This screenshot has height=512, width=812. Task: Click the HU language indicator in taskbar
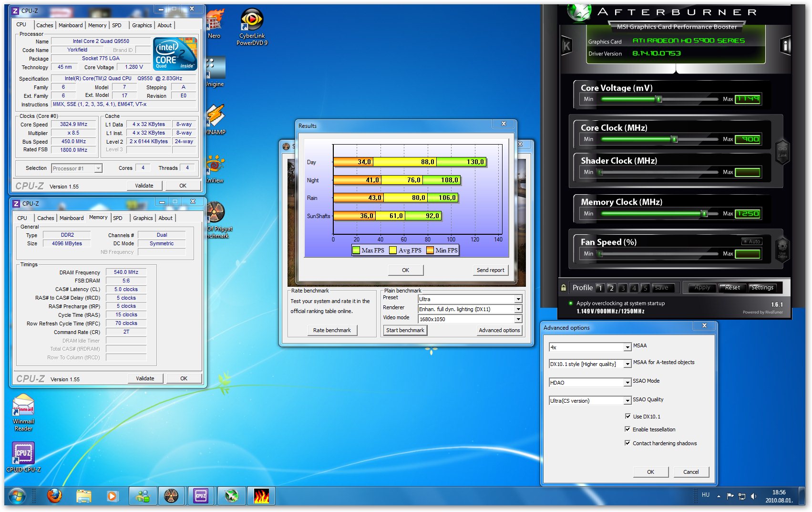(x=706, y=495)
